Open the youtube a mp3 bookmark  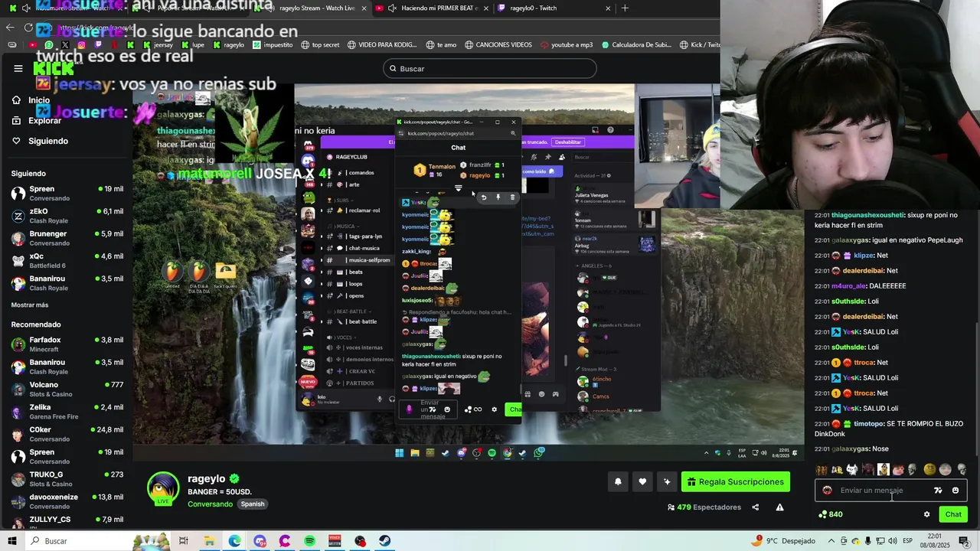(567, 45)
